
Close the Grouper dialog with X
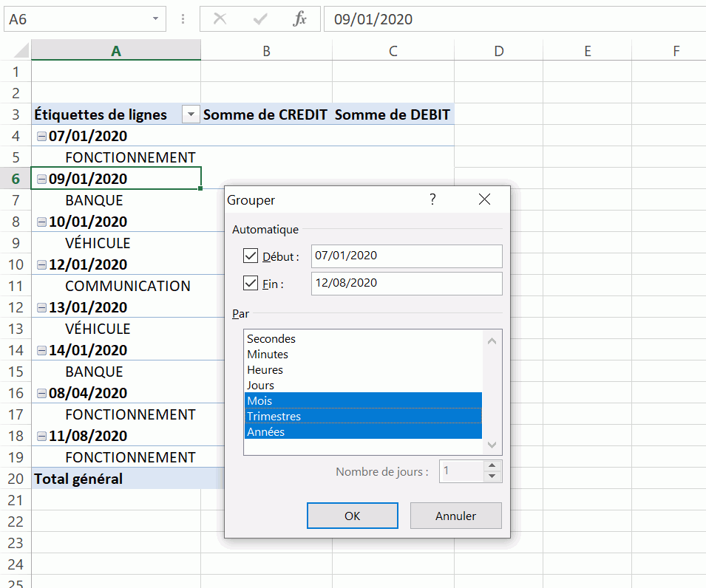484,200
